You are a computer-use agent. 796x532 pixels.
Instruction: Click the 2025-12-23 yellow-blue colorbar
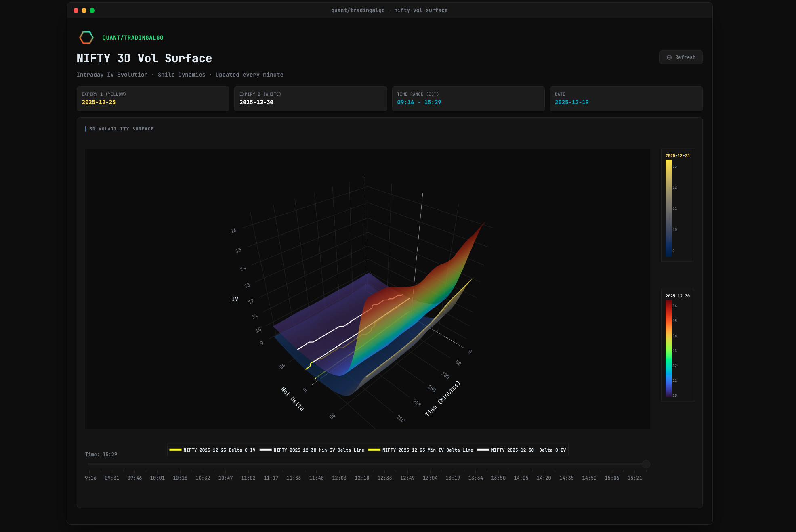point(668,208)
